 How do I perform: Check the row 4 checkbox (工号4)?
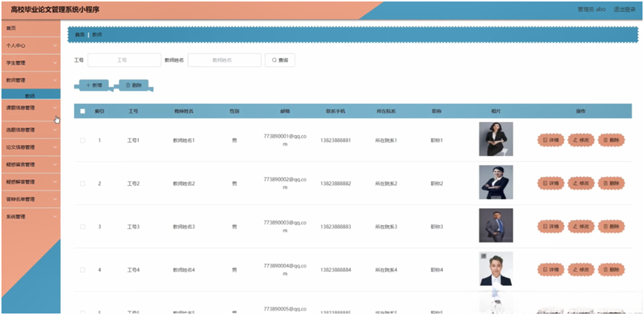click(x=82, y=270)
